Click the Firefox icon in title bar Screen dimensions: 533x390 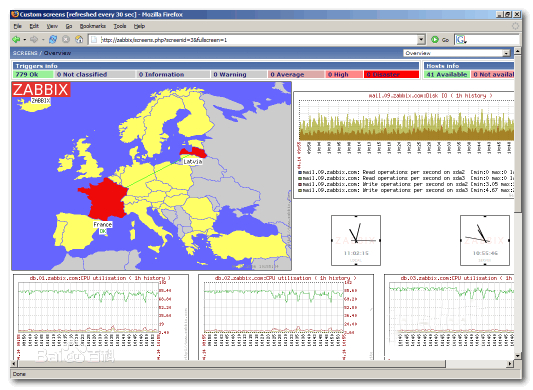(15, 14)
